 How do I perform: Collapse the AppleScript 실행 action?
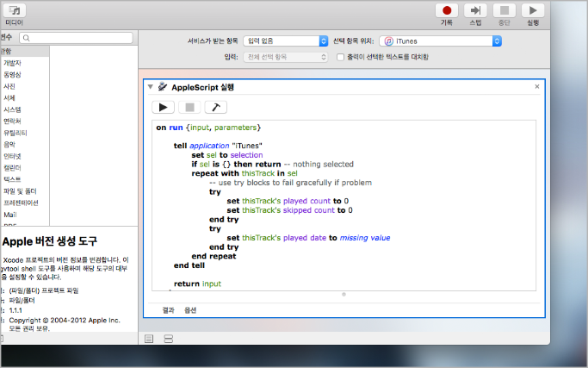pyautogui.click(x=151, y=87)
